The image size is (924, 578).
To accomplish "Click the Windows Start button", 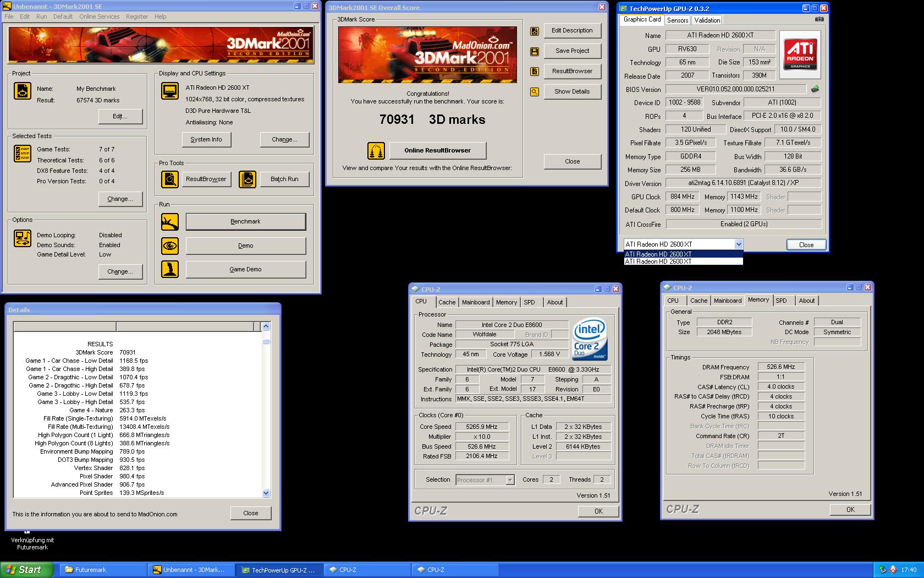I will pyautogui.click(x=27, y=570).
